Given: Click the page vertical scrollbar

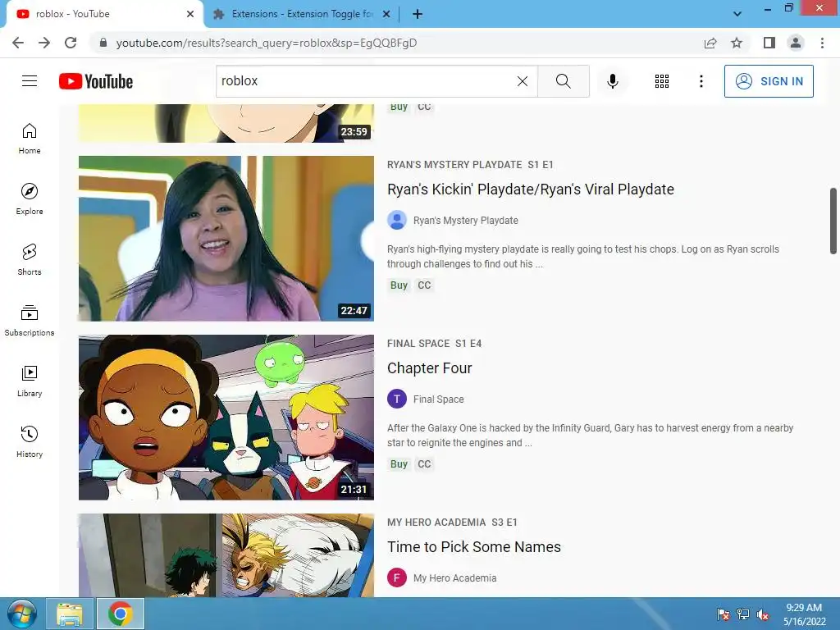Looking at the screenshot, I should [x=833, y=221].
